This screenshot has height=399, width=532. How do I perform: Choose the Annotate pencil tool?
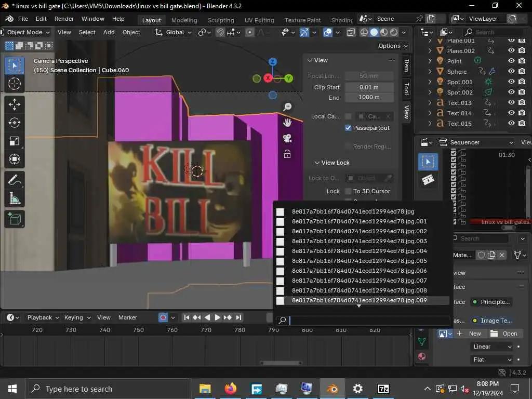(x=14, y=180)
